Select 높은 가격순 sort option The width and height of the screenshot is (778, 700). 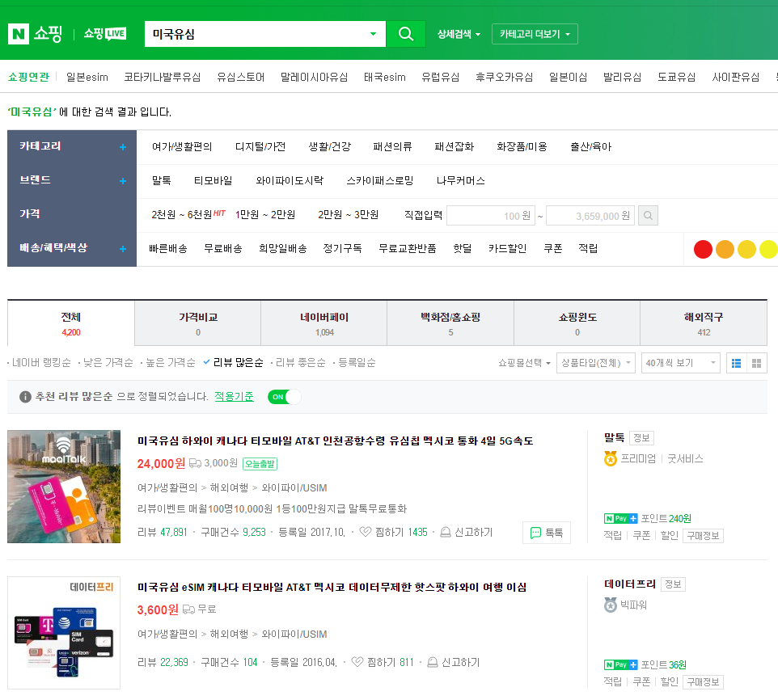click(171, 363)
